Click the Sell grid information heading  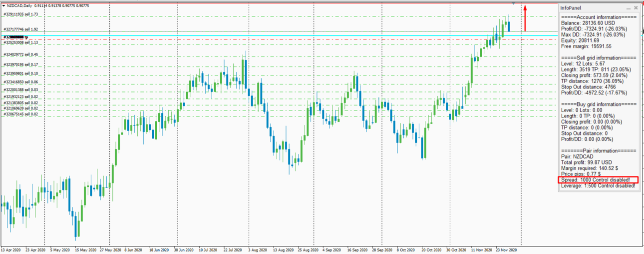pyautogui.click(x=599, y=58)
